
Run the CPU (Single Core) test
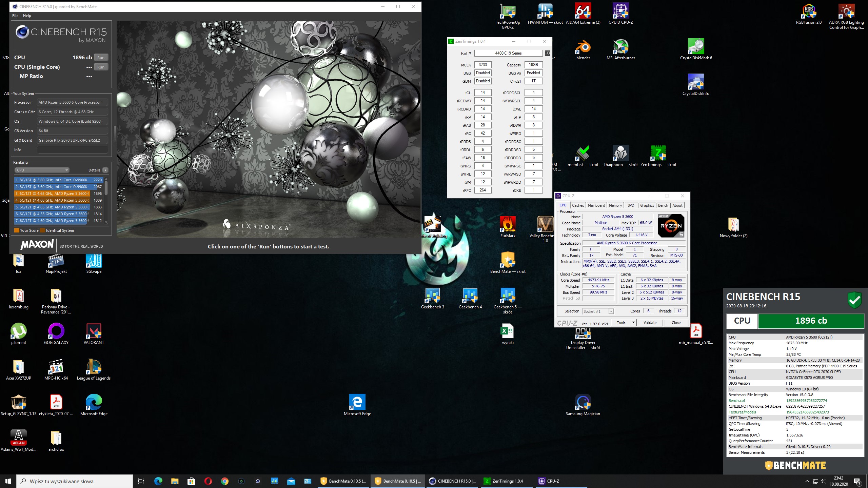[101, 67]
